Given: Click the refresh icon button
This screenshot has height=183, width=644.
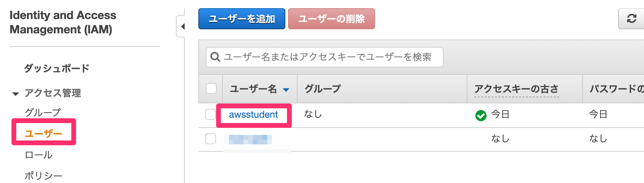Looking at the screenshot, I should point(631,19).
